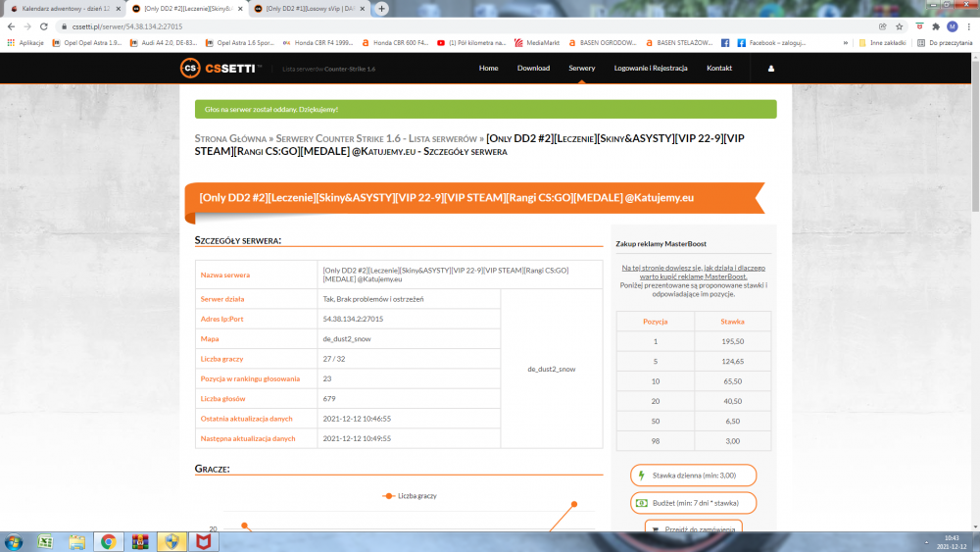Open Chrome three-dot menu
Viewport: 980px width, 552px height.
tap(969, 26)
